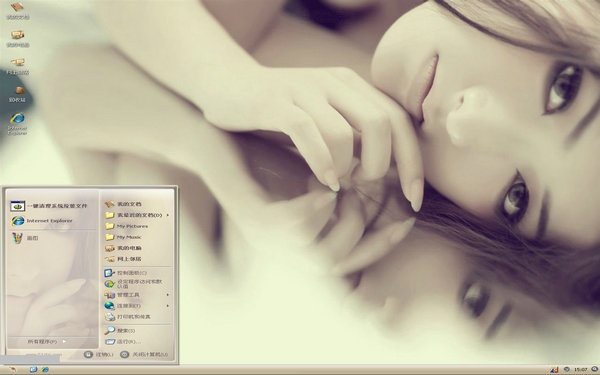This screenshot has height=375, width=600.
Task: Click the Log Off (注销) button
Action: pos(99,355)
